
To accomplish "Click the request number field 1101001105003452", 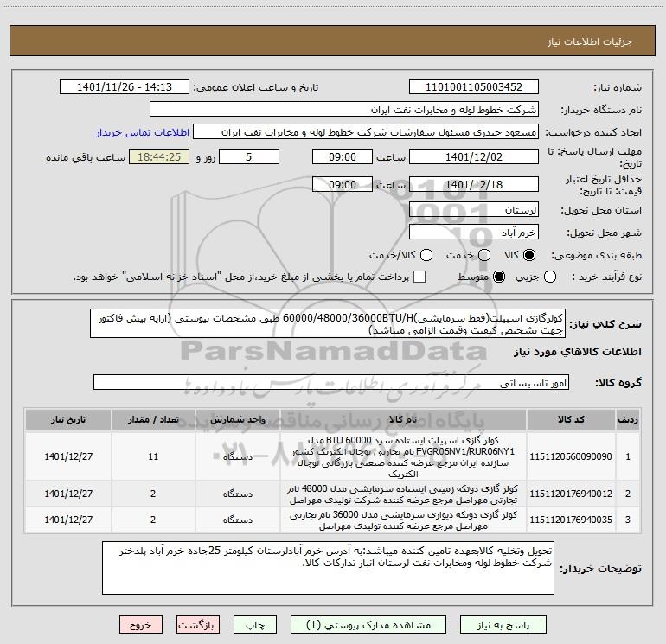I will coord(474,86).
